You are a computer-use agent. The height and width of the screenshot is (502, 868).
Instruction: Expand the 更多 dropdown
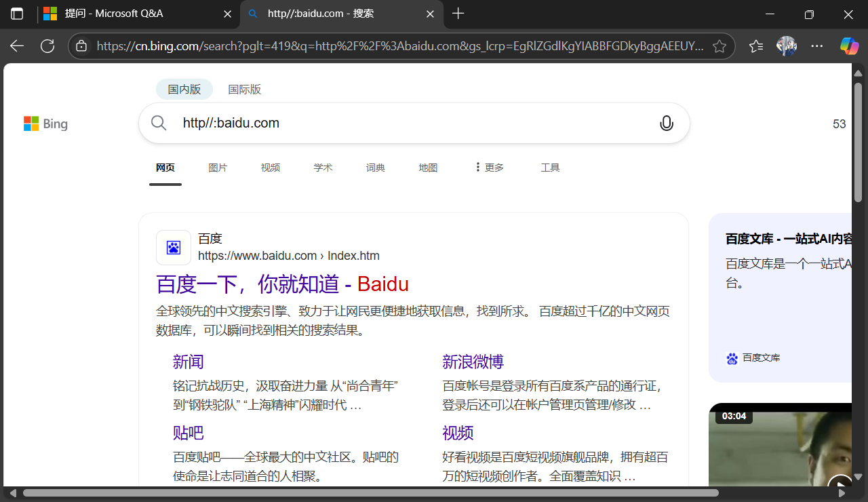tap(492, 167)
